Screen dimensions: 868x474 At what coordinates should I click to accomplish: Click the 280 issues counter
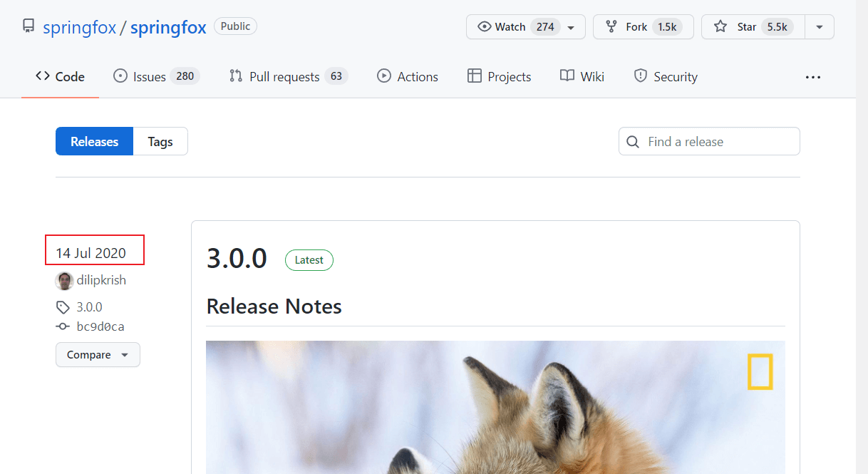185,76
